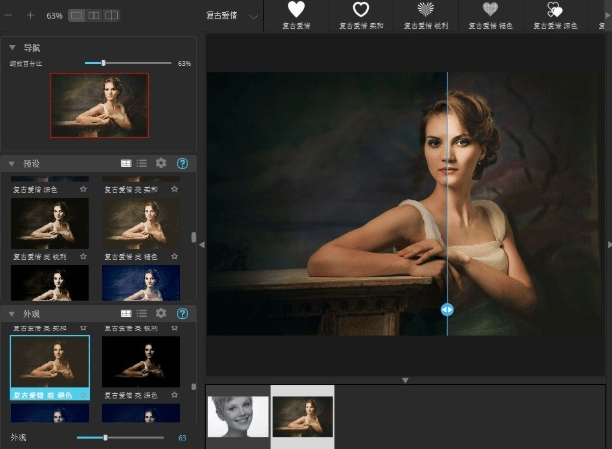Viewport: 612px width, 449px height.
Task: Click the split-view divider handle
Action: tap(447, 310)
